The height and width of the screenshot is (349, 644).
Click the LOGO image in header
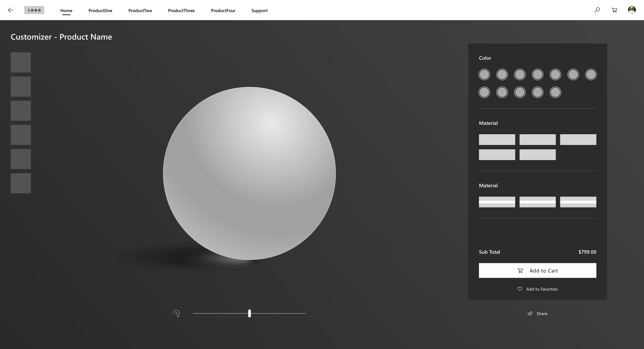[x=34, y=10]
